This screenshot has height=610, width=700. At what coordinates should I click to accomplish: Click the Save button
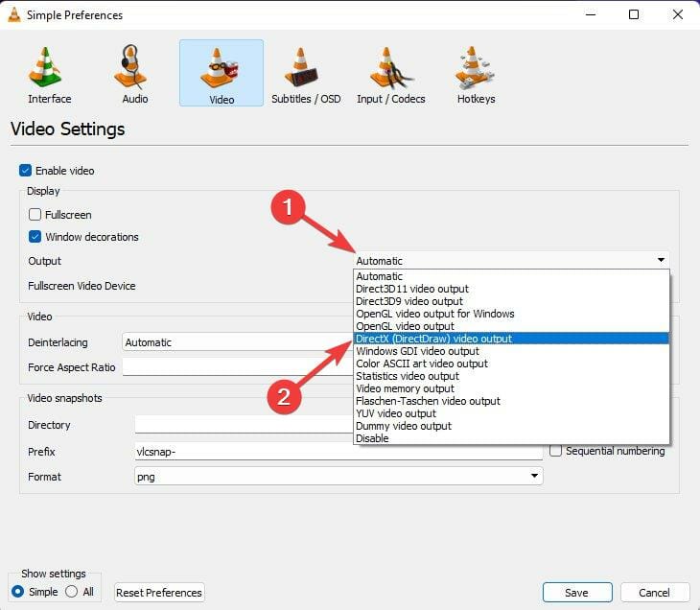tap(577, 593)
